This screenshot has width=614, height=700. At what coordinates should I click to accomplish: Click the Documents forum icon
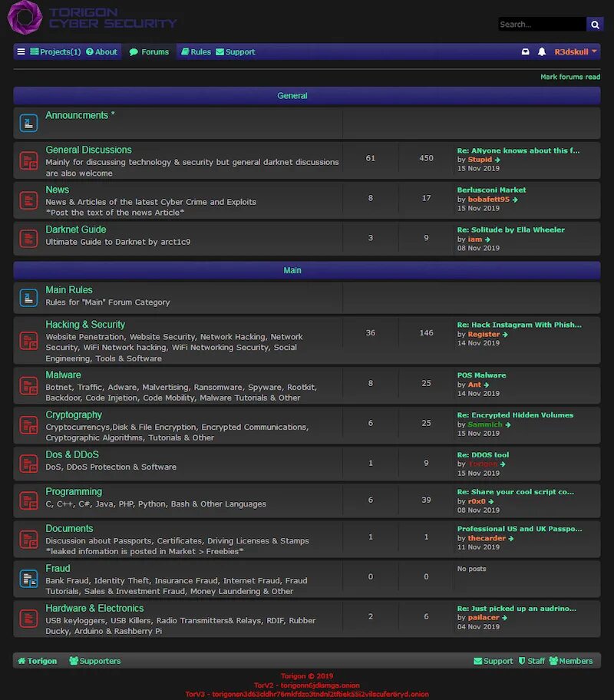coord(28,540)
